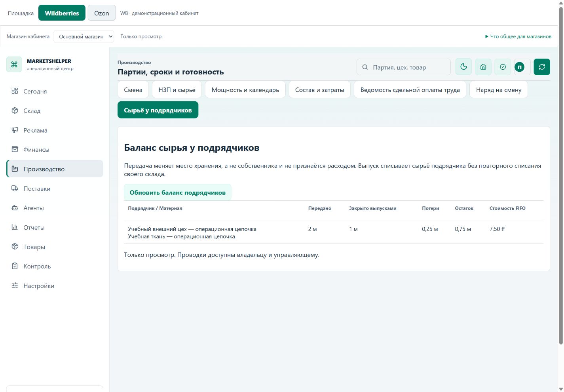
Task: Click the Контроль clipboard icon
Action: click(15, 266)
